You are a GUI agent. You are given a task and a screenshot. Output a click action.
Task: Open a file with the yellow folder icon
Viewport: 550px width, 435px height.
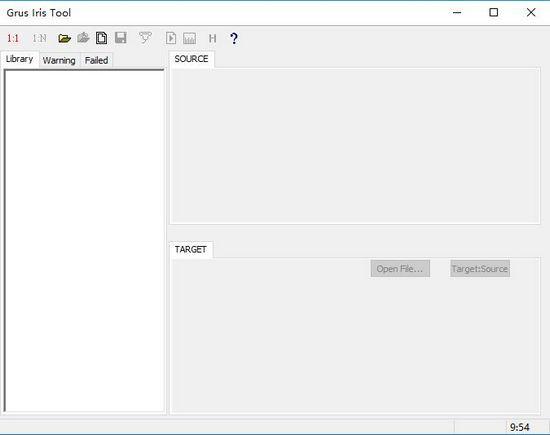(x=64, y=38)
